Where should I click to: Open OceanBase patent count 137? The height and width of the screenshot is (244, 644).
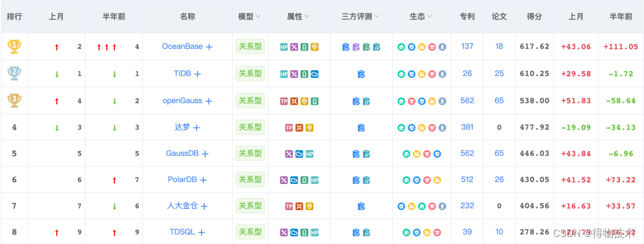coord(467,46)
